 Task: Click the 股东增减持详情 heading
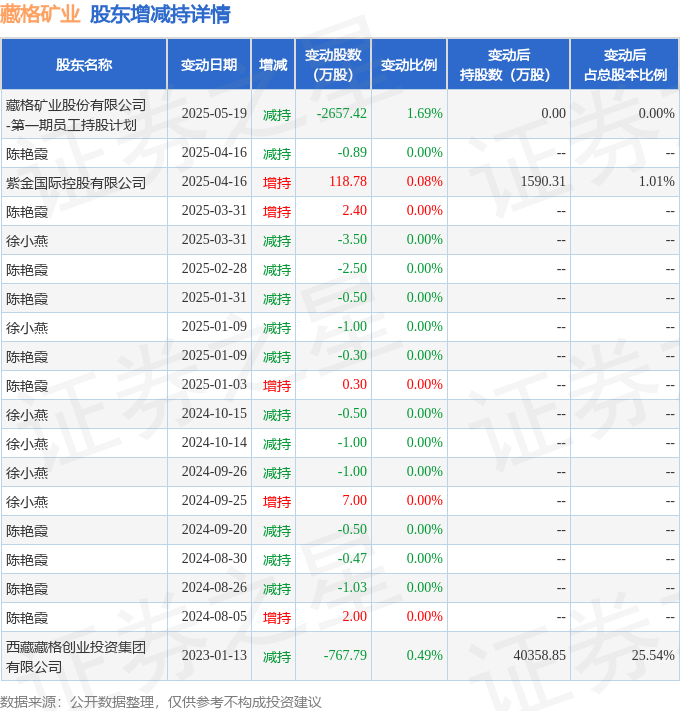click(x=160, y=14)
